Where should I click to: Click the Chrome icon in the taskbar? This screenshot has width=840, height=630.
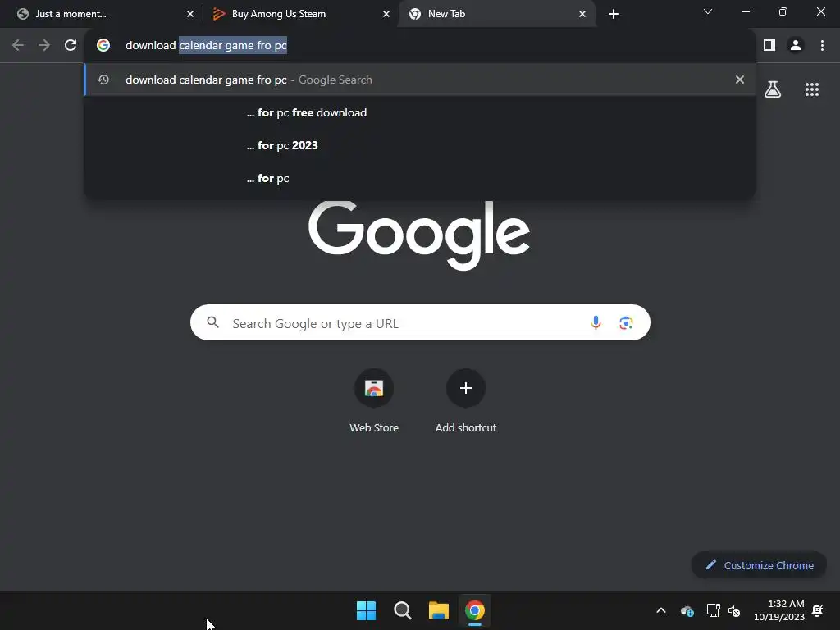[x=475, y=610]
